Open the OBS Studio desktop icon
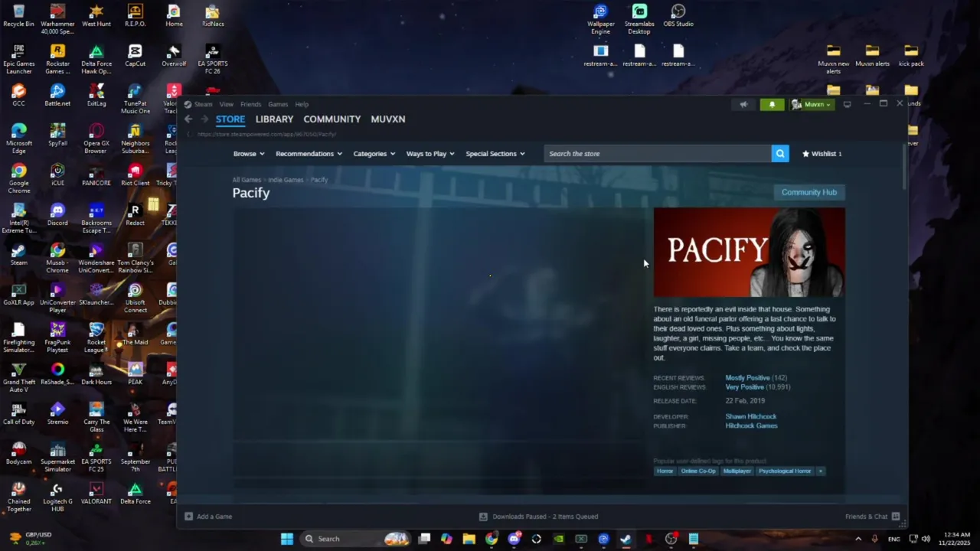 click(678, 15)
